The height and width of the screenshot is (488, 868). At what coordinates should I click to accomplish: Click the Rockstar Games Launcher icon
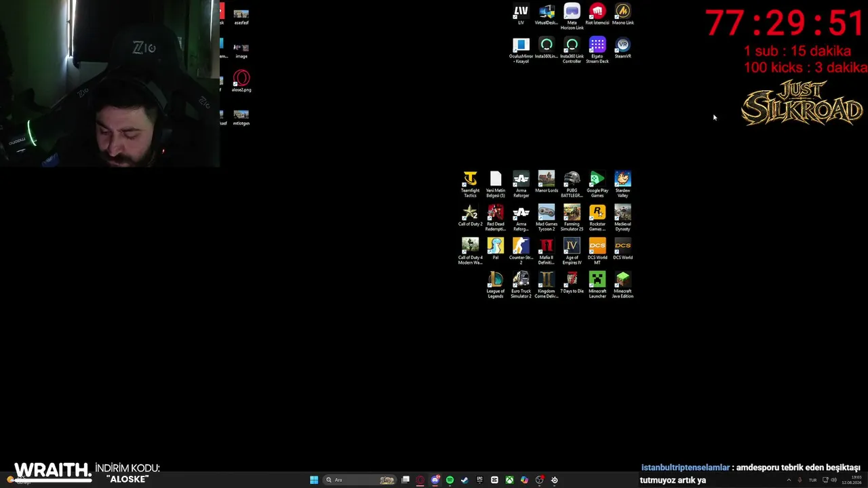(x=597, y=218)
